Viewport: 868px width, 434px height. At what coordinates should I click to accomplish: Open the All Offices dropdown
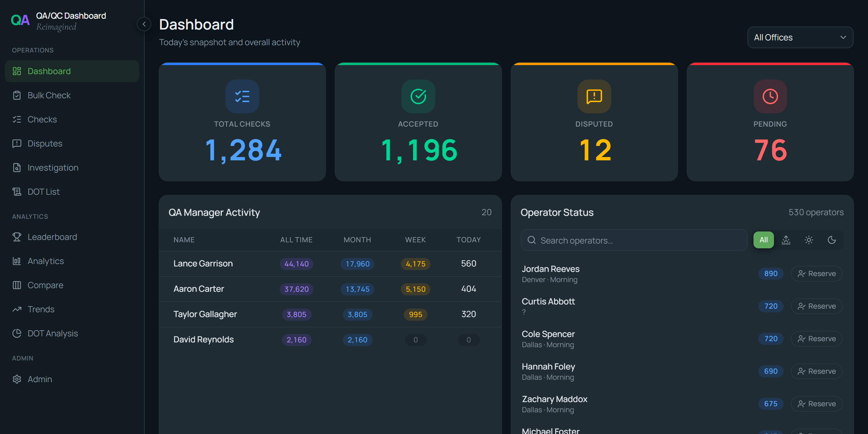[x=800, y=37]
